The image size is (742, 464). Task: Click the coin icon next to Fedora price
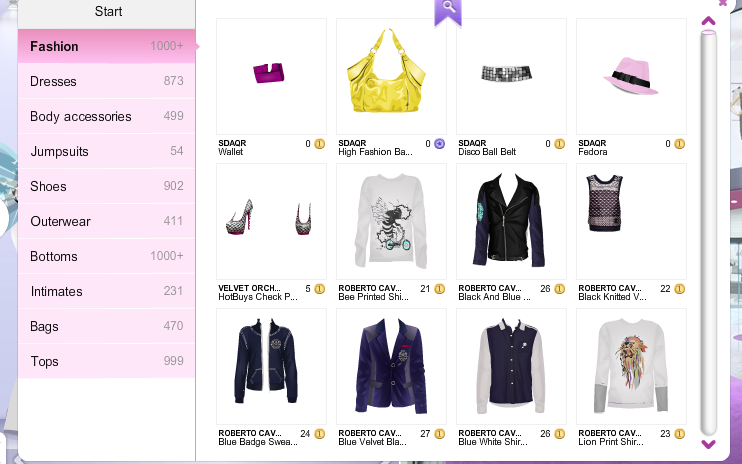tap(680, 144)
